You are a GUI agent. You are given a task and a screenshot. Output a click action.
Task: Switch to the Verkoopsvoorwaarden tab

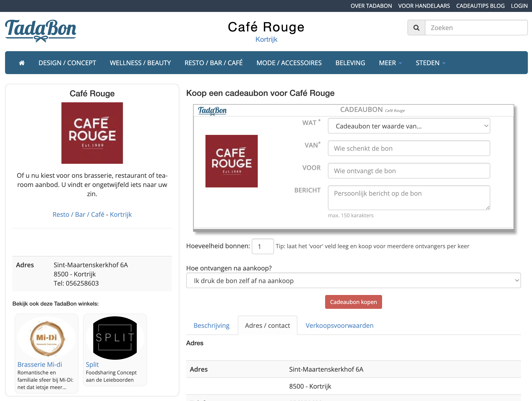coord(339,325)
